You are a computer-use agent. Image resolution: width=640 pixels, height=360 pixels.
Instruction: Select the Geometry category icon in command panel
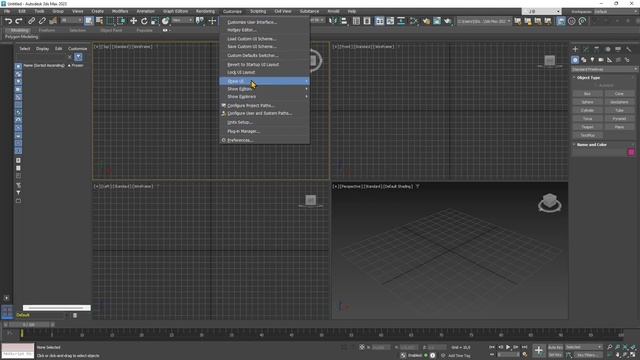point(575,60)
